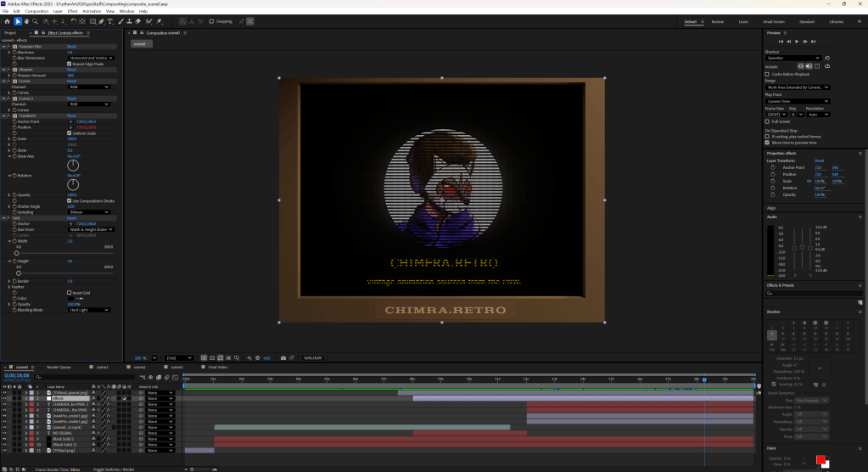The width and height of the screenshot is (868, 472).
Task: Select the Hand tool in toolbar
Action: [x=26, y=21]
